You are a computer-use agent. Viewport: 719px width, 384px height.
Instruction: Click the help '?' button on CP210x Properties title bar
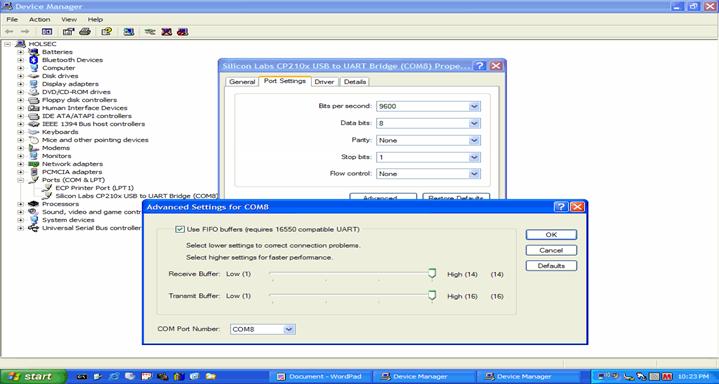[x=479, y=66]
